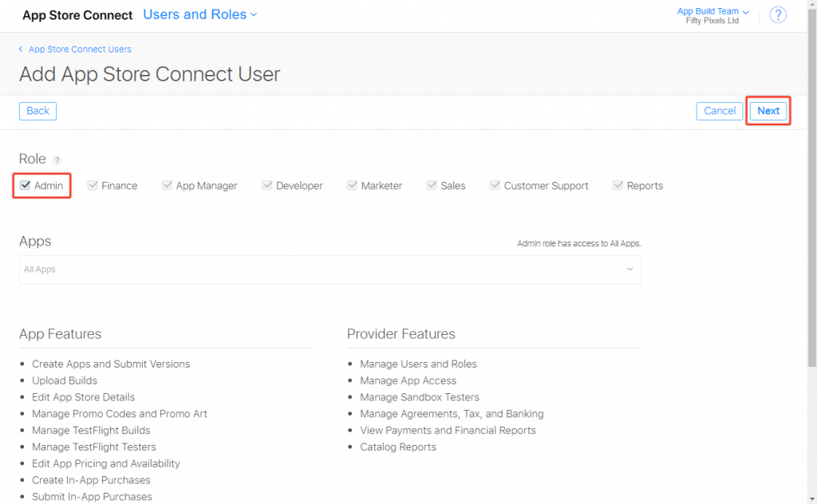Click 'Manage Promo Codes and Promo Art' item
Image resolution: width=817 pixels, height=504 pixels.
tap(120, 414)
